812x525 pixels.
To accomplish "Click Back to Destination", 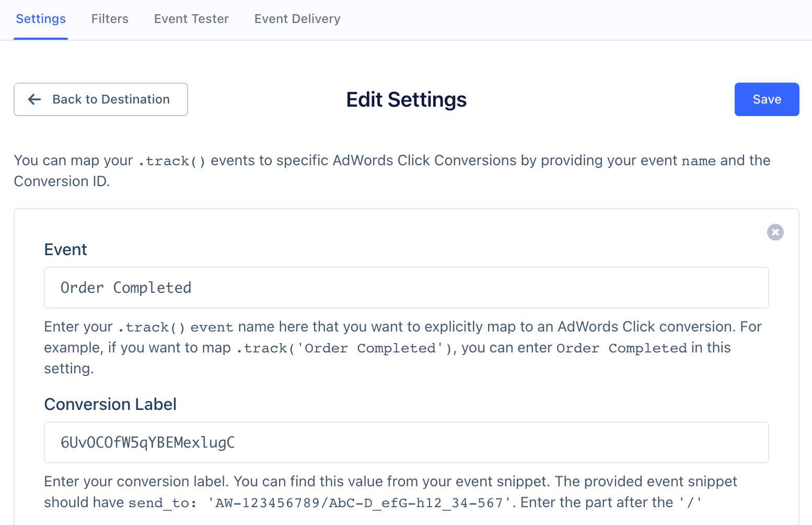I will pyautogui.click(x=100, y=99).
